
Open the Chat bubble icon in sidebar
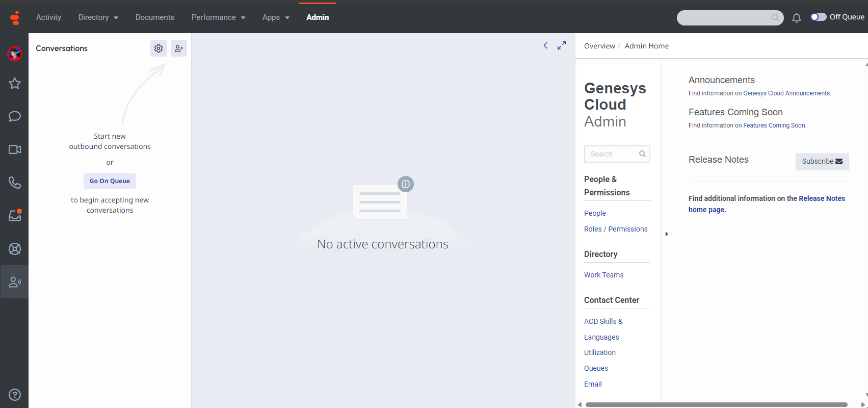click(x=15, y=116)
